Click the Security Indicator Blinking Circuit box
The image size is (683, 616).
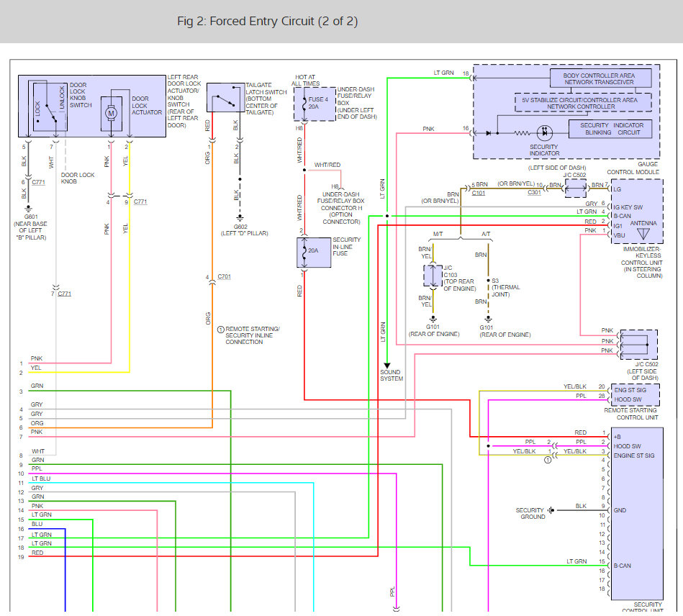click(610, 129)
